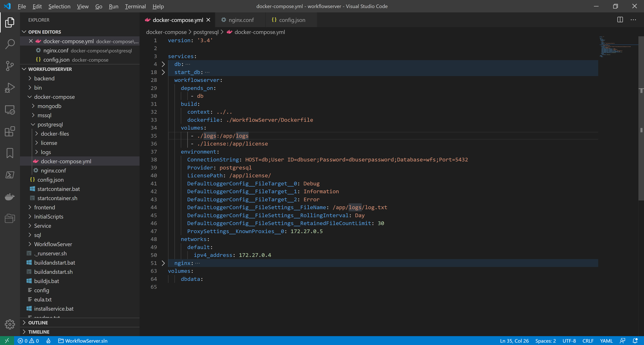Expand the folded start_db section on line 18

163,72
